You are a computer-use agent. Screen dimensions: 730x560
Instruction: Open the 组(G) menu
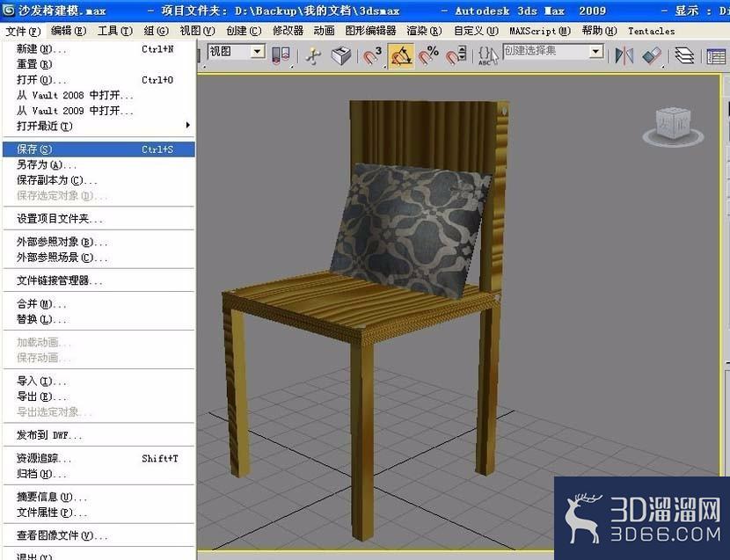[156, 31]
